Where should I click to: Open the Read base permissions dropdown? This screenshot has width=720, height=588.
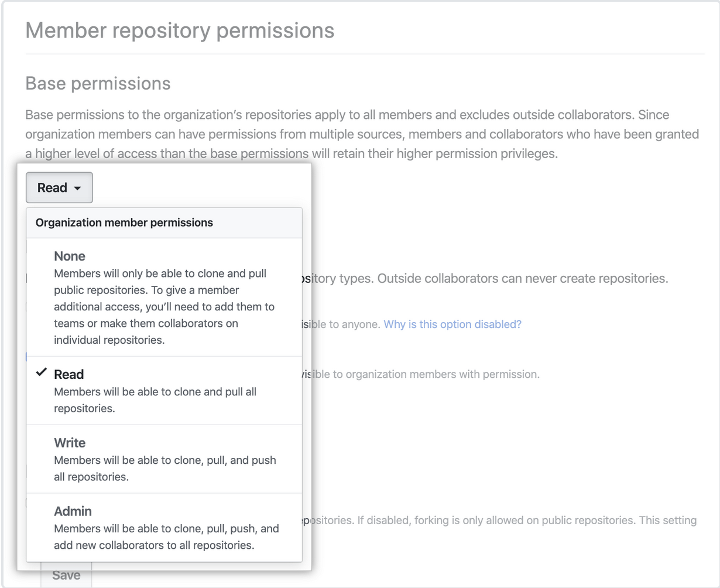59,187
